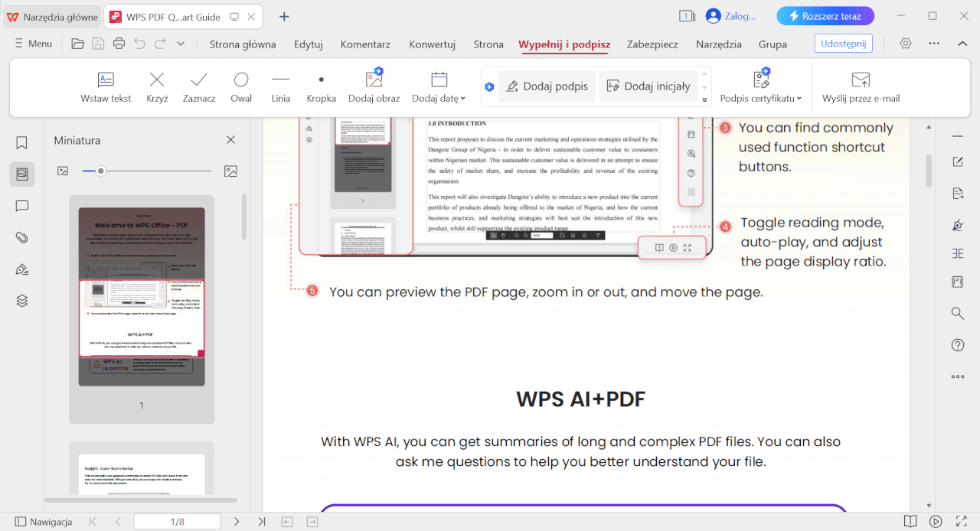Open the Komentarz tab

(365, 44)
